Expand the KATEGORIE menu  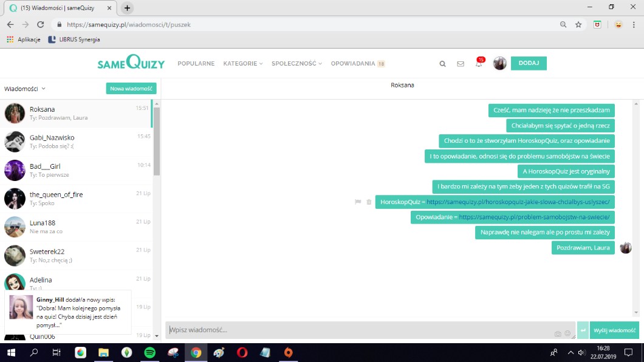[242, 64]
